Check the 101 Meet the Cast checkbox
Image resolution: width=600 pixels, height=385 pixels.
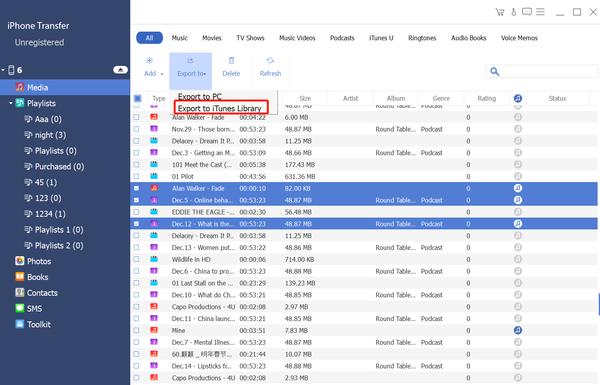point(136,164)
